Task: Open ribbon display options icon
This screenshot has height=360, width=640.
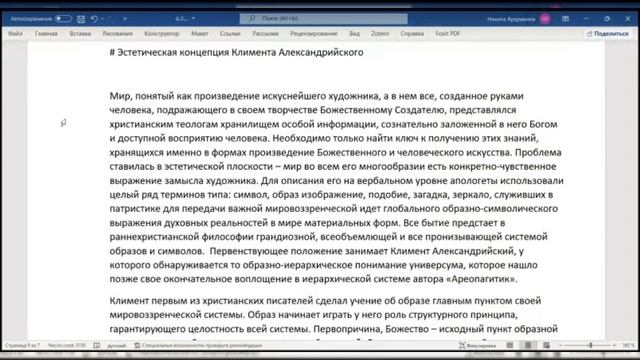Action: [565, 19]
